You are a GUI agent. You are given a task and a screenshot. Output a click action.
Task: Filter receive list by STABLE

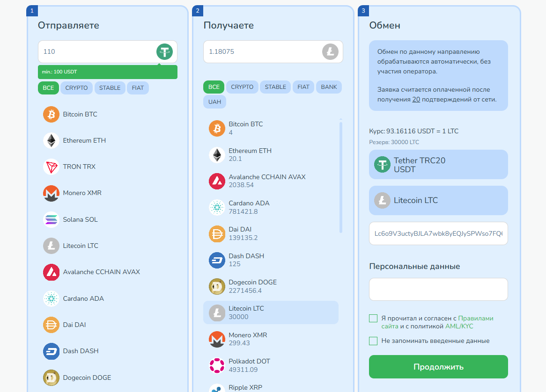pyautogui.click(x=275, y=87)
